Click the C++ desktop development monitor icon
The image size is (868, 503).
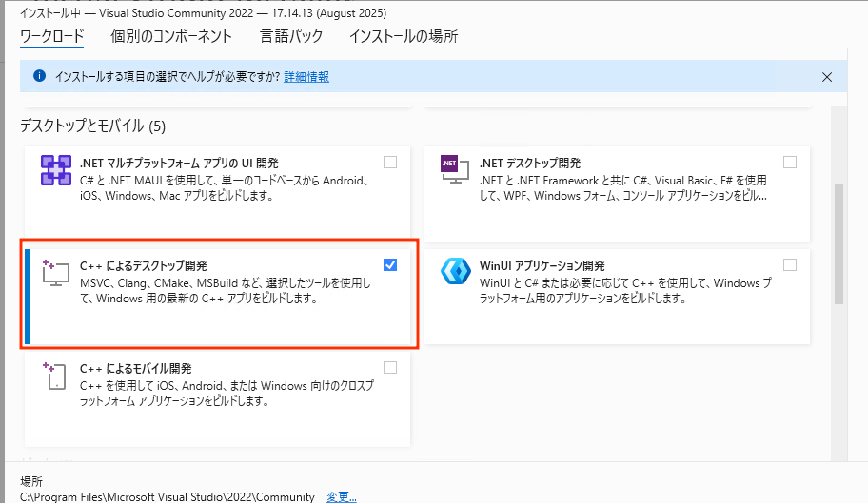56,273
